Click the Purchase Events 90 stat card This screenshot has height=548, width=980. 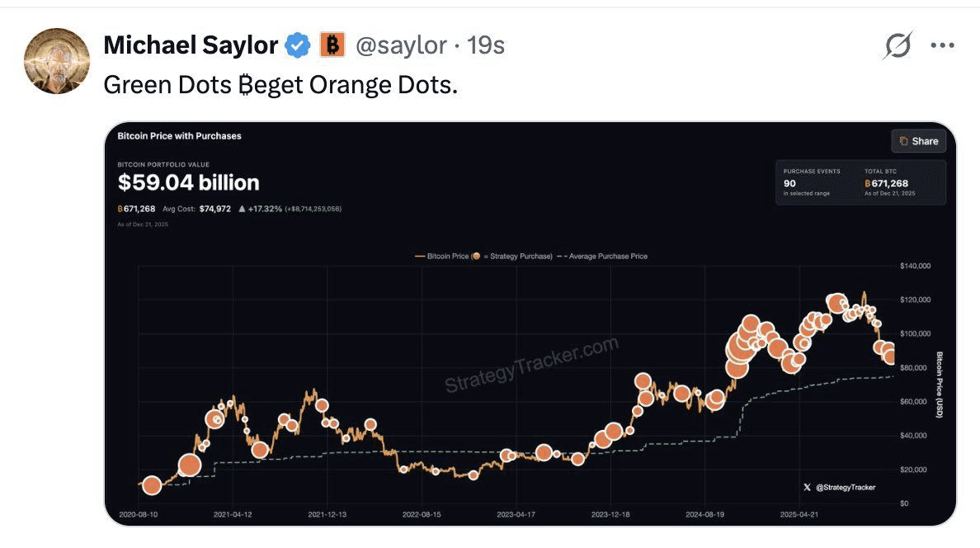tap(812, 182)
